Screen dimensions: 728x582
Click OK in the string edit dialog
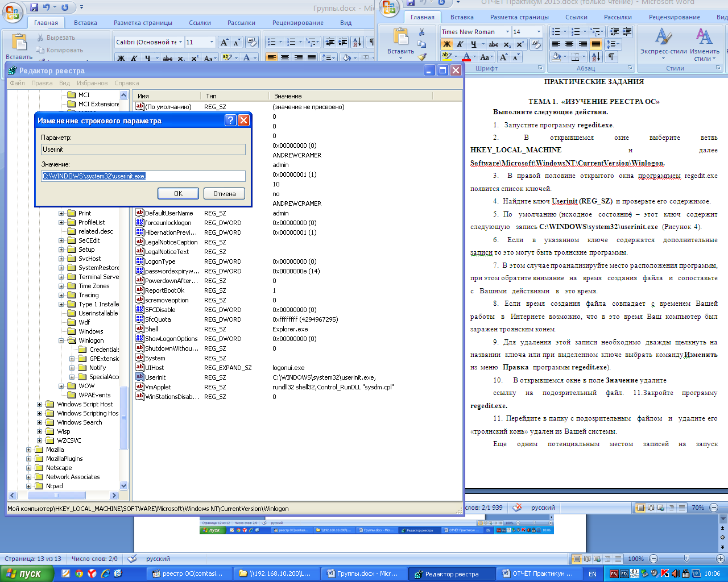pyautogui.click(x=178, y=194)
